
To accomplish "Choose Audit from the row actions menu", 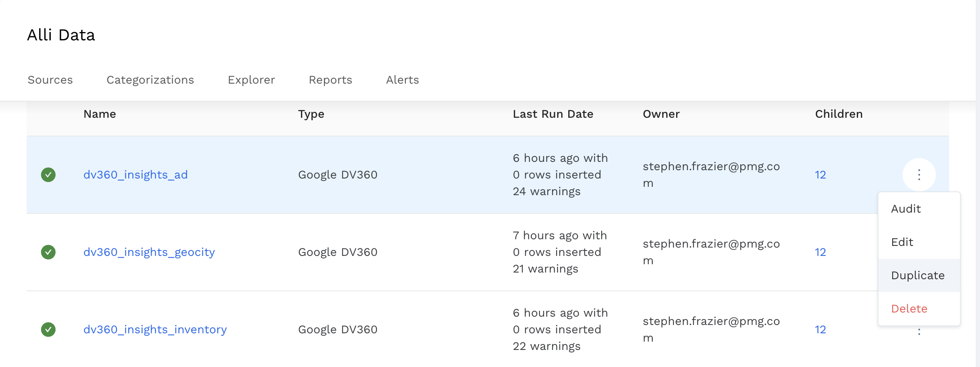I will click(906, 209).
